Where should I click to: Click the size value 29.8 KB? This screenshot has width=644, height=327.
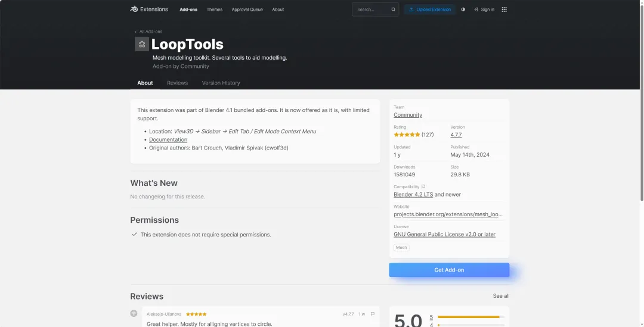460,175
